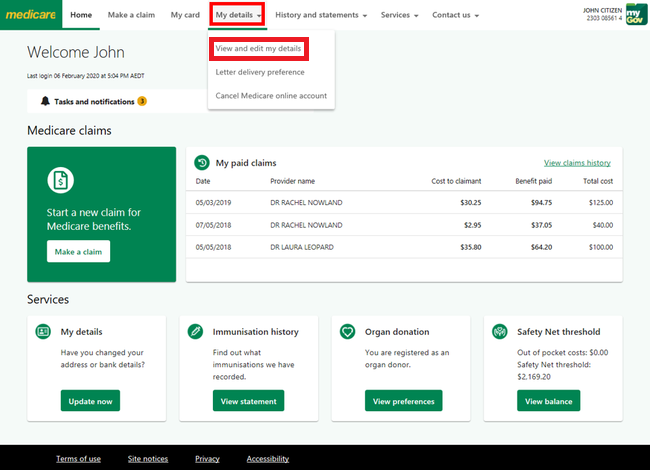The image size is (650, 470).
Task: Select View and edit my details
Action: coord(258,48)
